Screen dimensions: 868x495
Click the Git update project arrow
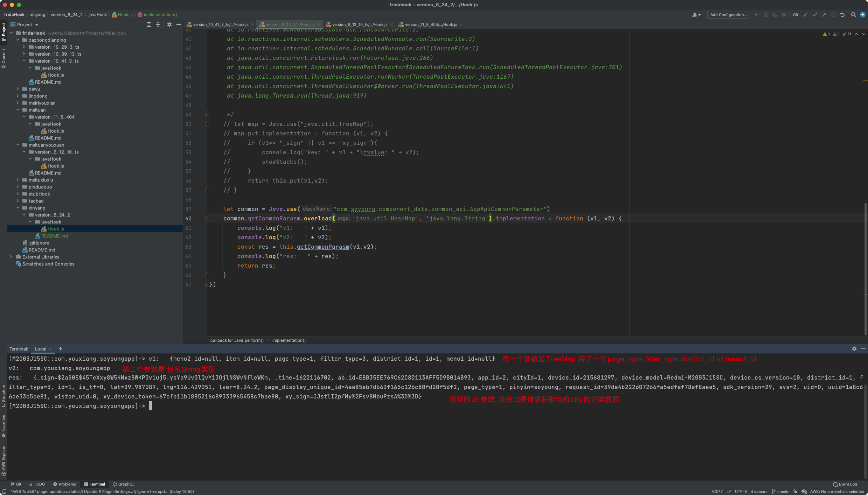click(806, 15)
